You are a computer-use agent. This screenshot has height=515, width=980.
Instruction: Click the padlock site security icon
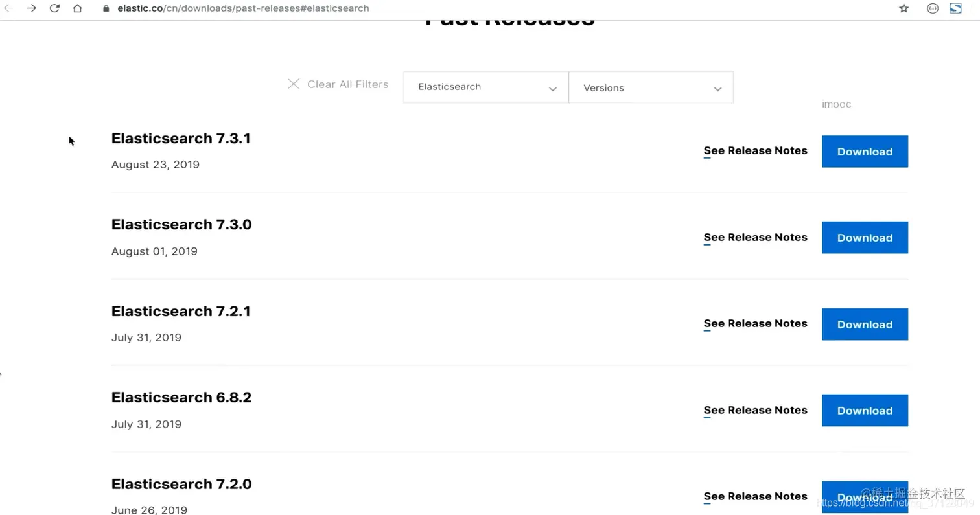[106, 8]
